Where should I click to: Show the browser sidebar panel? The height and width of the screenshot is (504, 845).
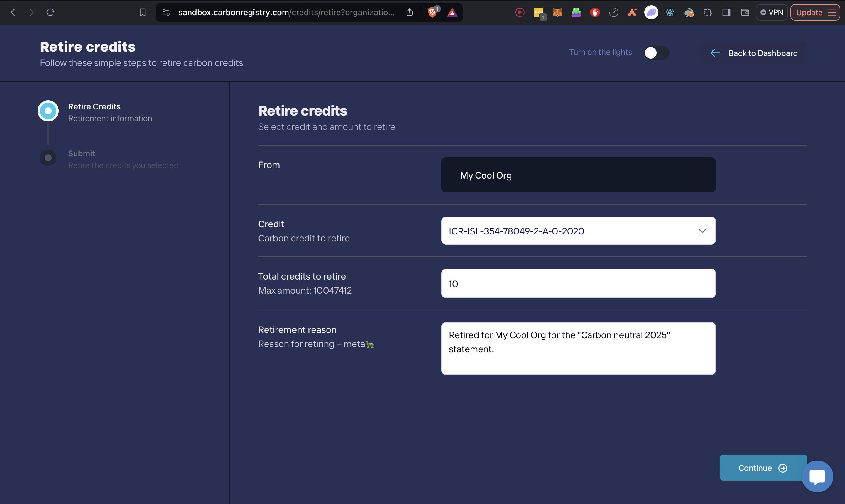(726, 13)
